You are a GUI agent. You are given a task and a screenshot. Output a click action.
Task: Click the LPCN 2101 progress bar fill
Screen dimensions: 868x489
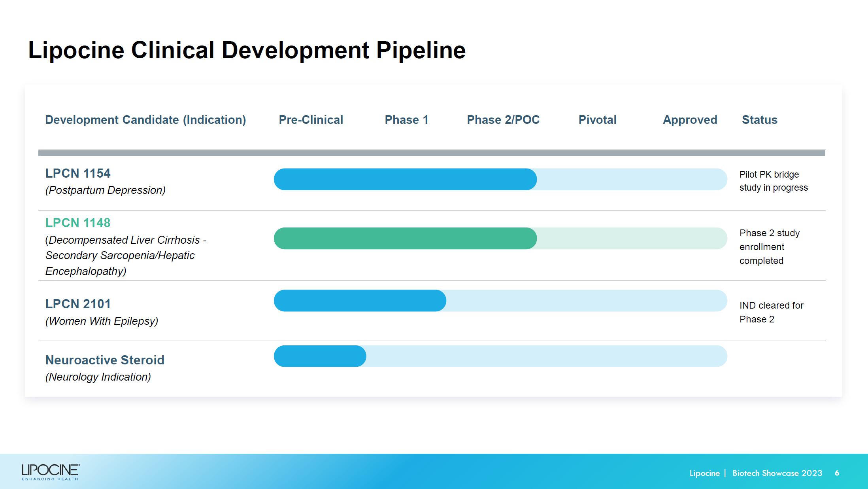click(360, 301)
